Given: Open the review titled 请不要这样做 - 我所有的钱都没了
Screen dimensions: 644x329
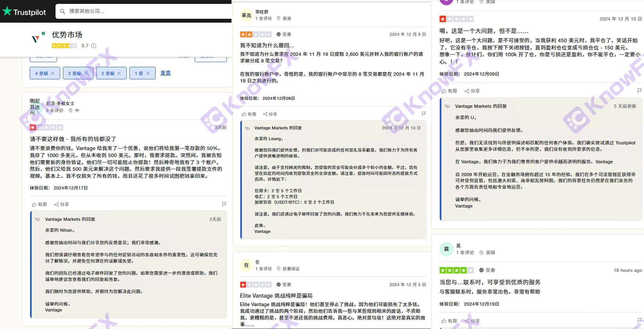Looking at the screenshot, I should (x=73, y=139).
